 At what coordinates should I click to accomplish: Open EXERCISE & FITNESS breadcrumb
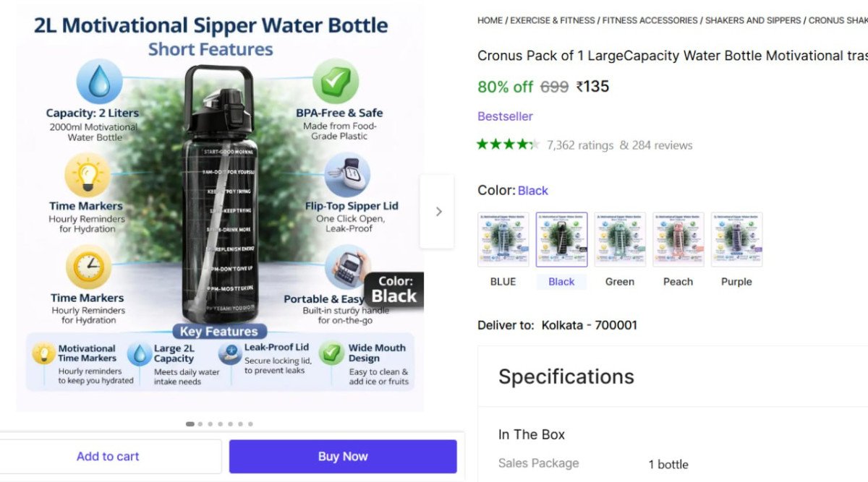[x=553, y=20]
